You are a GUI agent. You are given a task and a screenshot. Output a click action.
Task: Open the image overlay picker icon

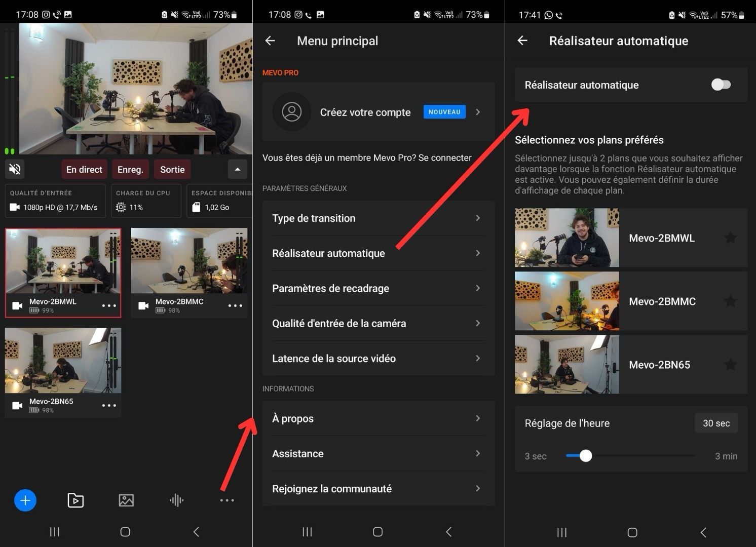tap(126, 500)
